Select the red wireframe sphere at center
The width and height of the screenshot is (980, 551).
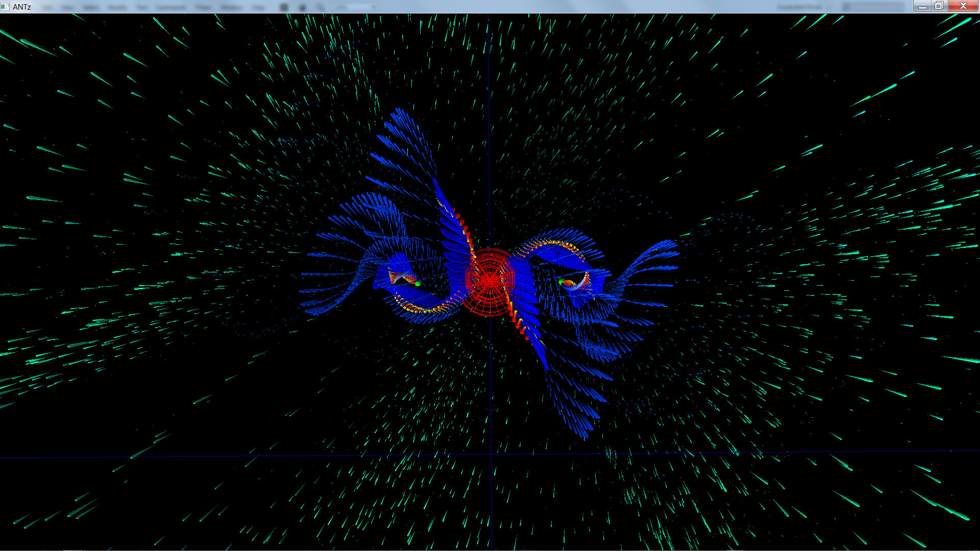coord(489,282)
